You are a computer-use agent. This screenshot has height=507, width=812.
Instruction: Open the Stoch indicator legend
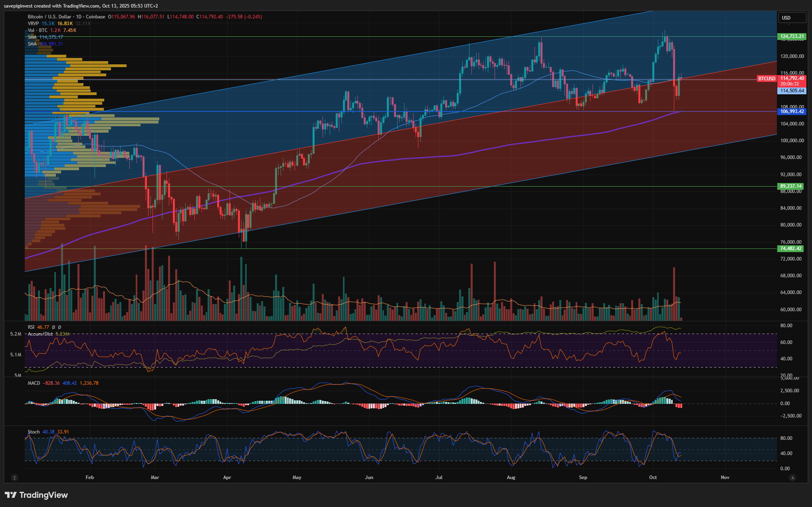click(x=34, y=431)
